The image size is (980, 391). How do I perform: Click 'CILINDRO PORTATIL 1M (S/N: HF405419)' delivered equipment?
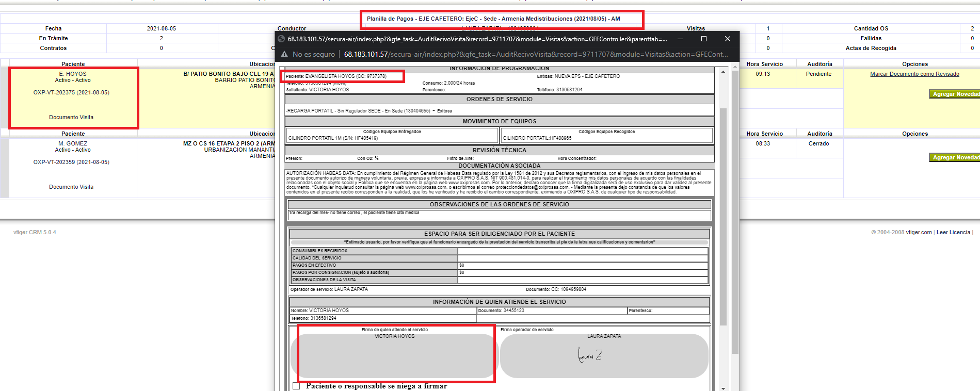(x=333, y=138)
